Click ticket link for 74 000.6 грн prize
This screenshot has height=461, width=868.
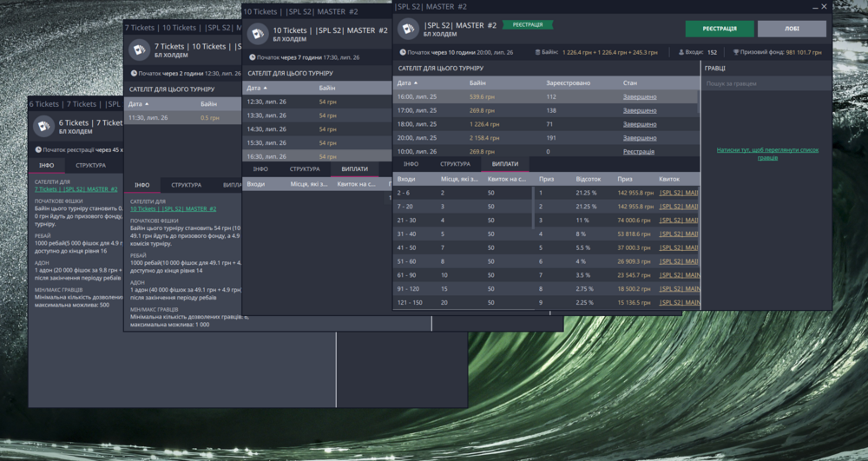coord(679,221)
